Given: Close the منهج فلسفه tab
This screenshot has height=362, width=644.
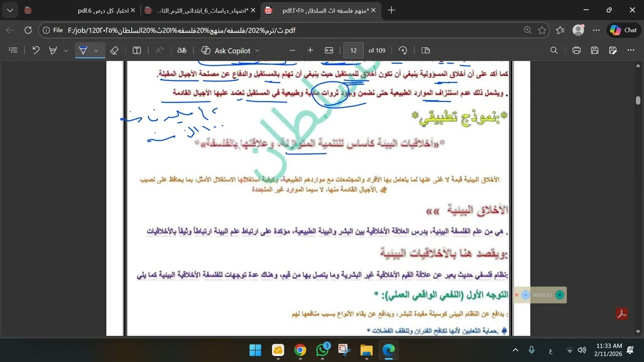Looking at the screenshot, I should pos(373,10).
